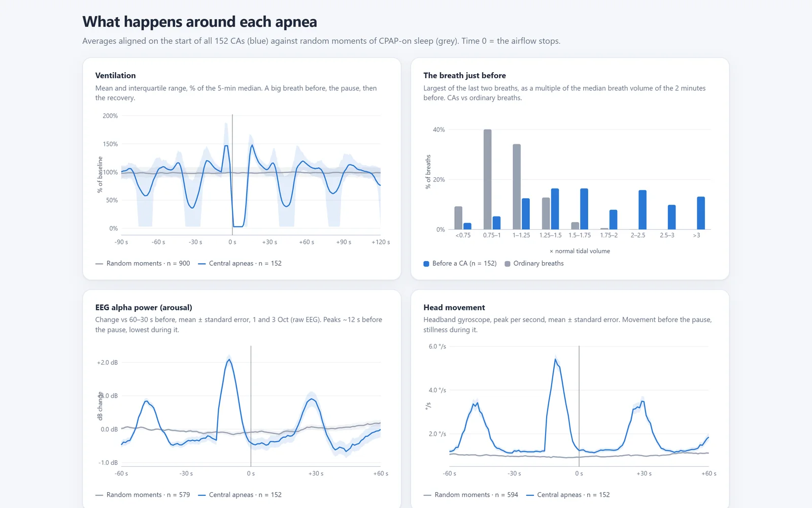Click the '<0.75' x-axis label

(x=463, y=235)
